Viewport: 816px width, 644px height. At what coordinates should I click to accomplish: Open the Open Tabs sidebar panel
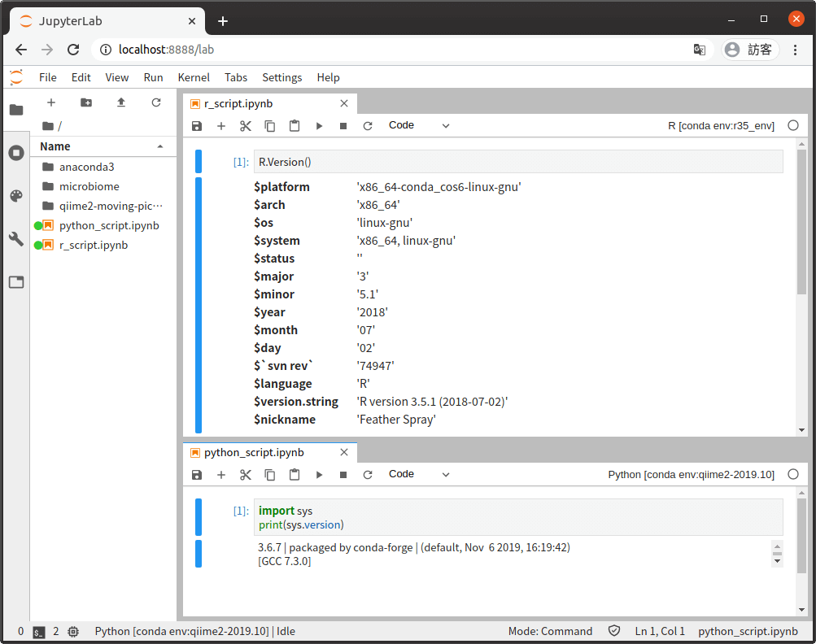click(16, 282)
